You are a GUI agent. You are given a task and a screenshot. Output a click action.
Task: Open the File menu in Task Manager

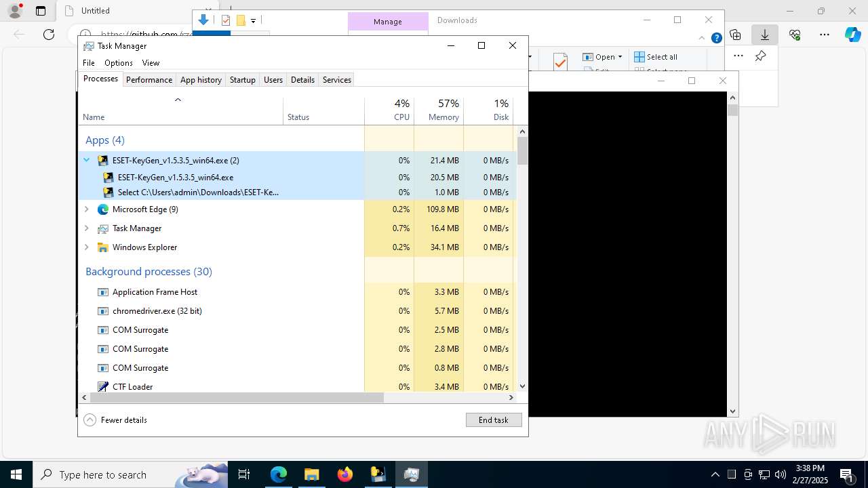click(x=89, y=62)
